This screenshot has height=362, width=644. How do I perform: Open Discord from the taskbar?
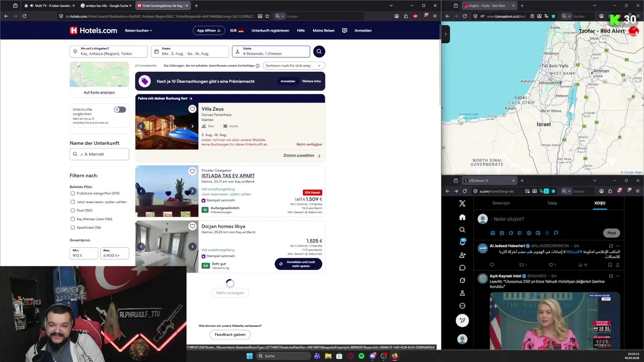(x=372, y=356)
